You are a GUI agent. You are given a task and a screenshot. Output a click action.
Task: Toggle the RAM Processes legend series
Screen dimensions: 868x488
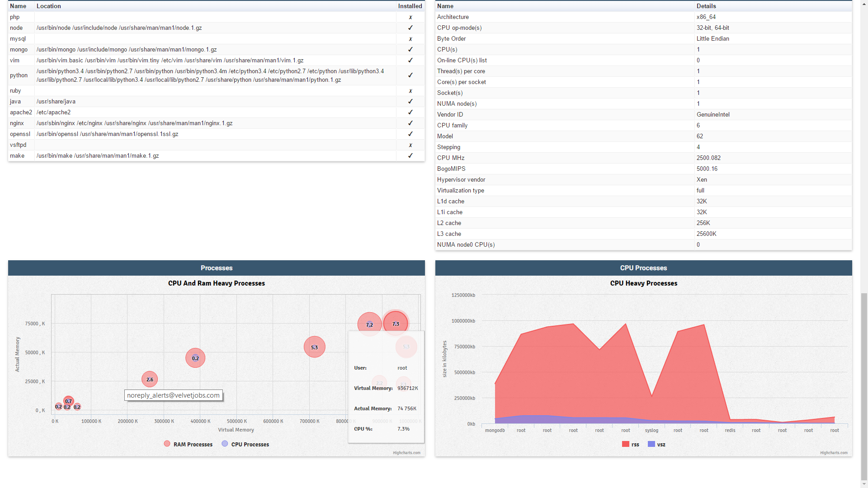coord(193,445)
